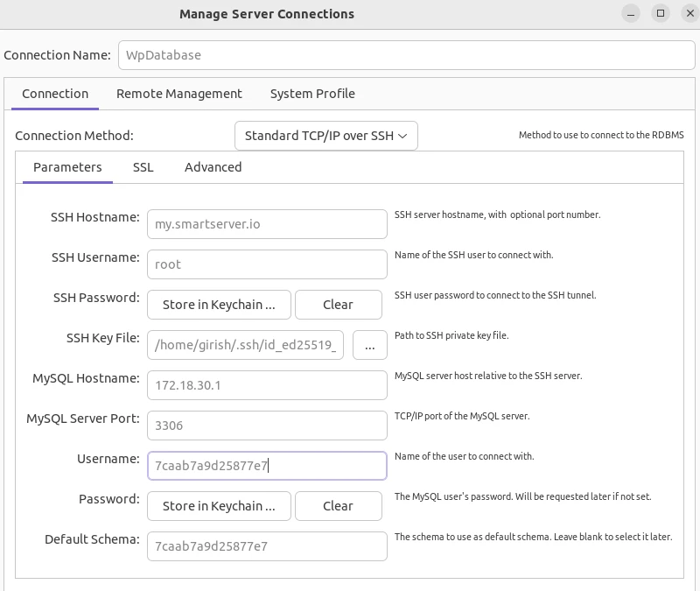Clear the stored SSH password
Image resolution: width=700 pixels, height=591 pixels.
[x=339, y=305]
